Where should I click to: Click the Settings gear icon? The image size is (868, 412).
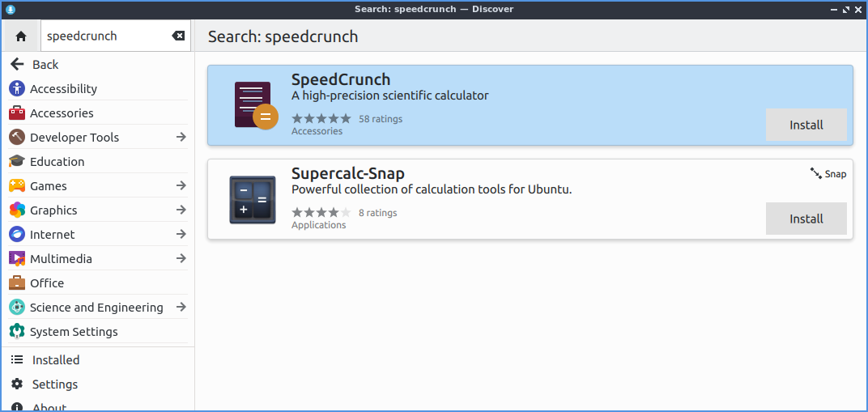click(17, 384)
